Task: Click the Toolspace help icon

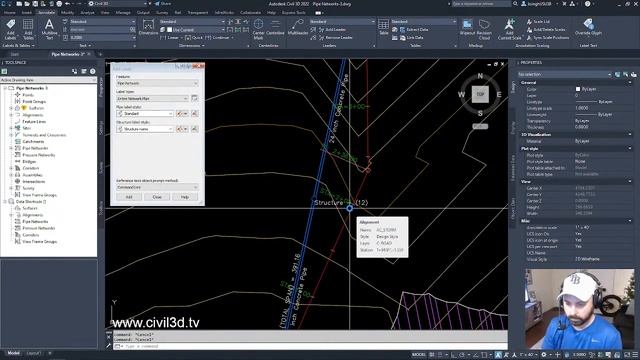Action: [93, 71]
